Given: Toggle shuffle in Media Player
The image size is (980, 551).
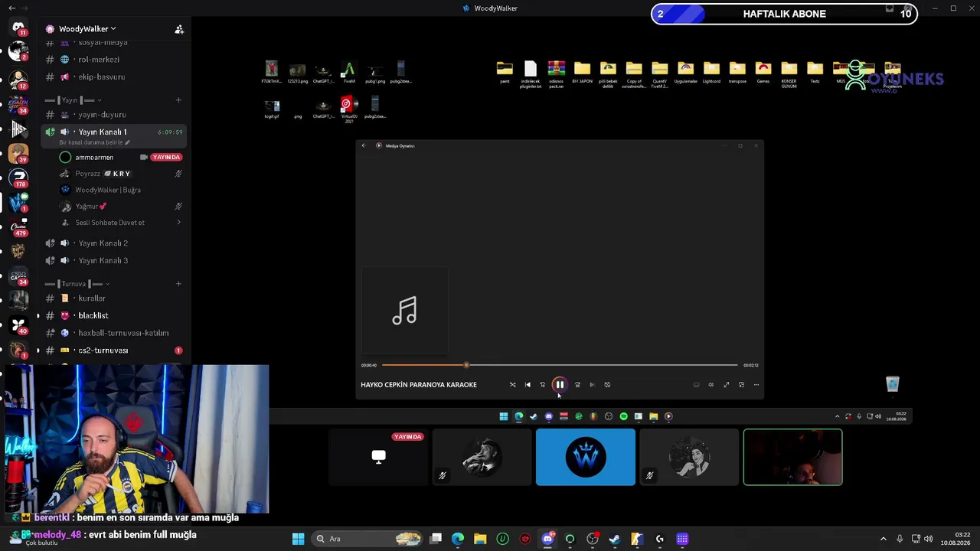Looking at the screenshot, I should coord(512,385).
